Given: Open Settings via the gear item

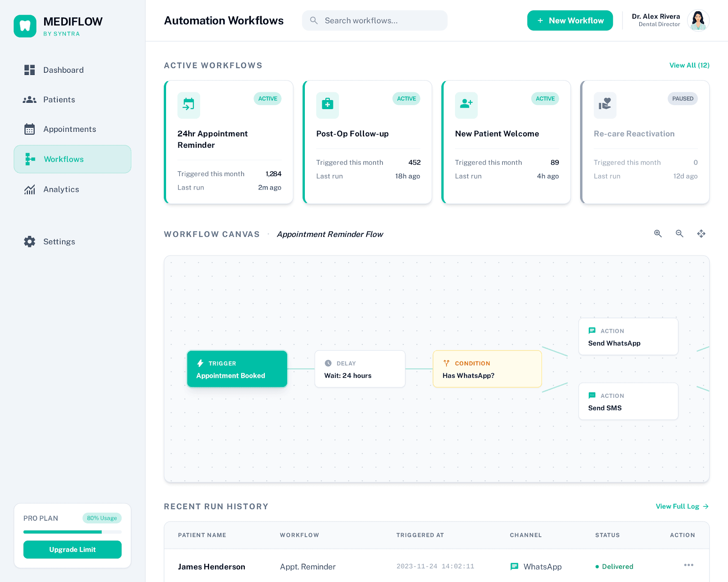Looking at the screenshot, I should pos(59,242).
